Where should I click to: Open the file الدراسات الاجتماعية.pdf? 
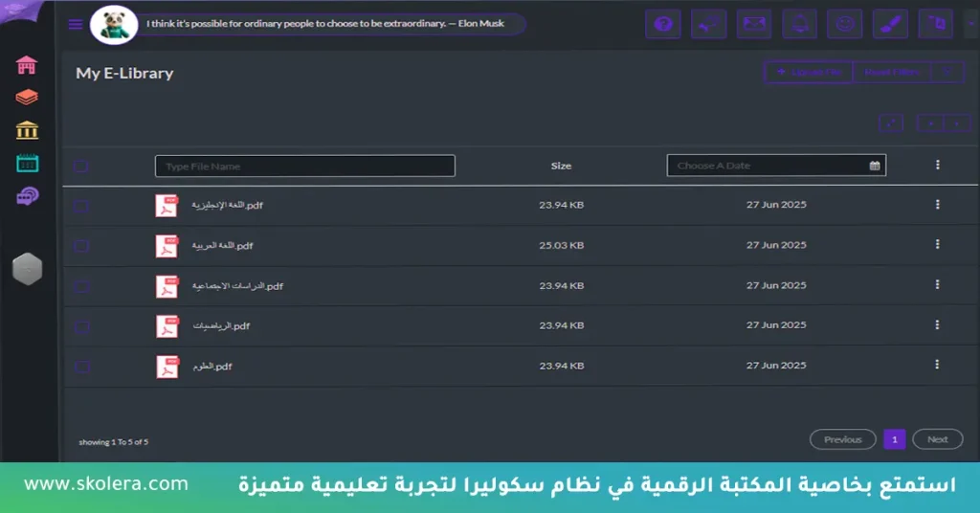(x=237, y=286)
